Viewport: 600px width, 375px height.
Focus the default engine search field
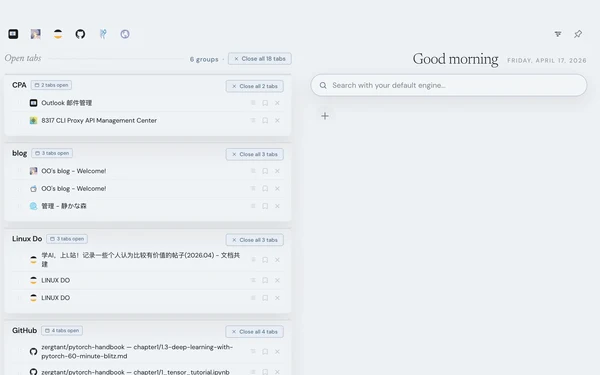(x=449, y=85)
